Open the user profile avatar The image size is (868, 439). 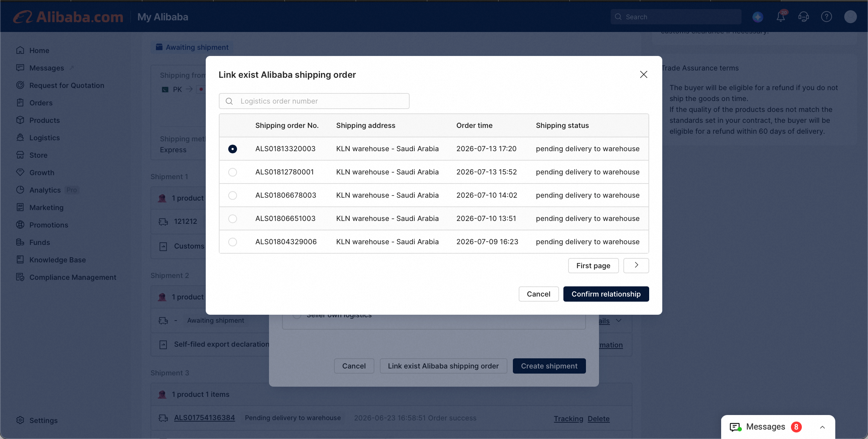tap(851, 17)
